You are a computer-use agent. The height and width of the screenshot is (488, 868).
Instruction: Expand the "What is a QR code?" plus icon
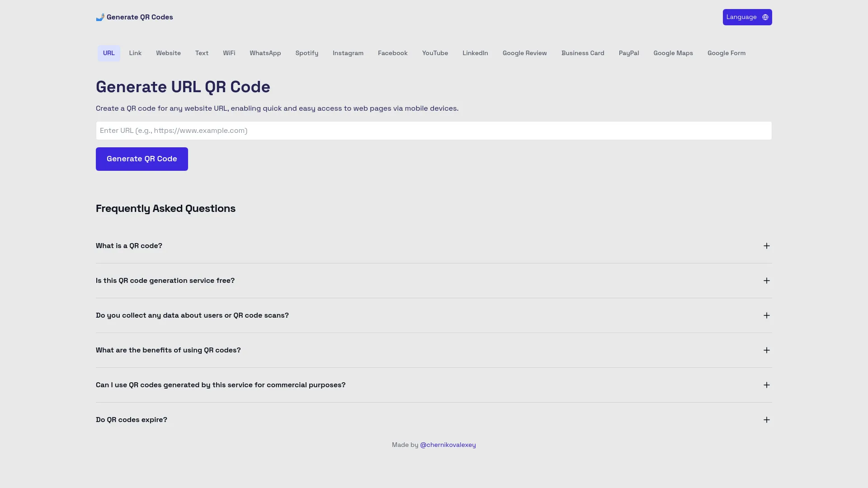pos(767,246)
